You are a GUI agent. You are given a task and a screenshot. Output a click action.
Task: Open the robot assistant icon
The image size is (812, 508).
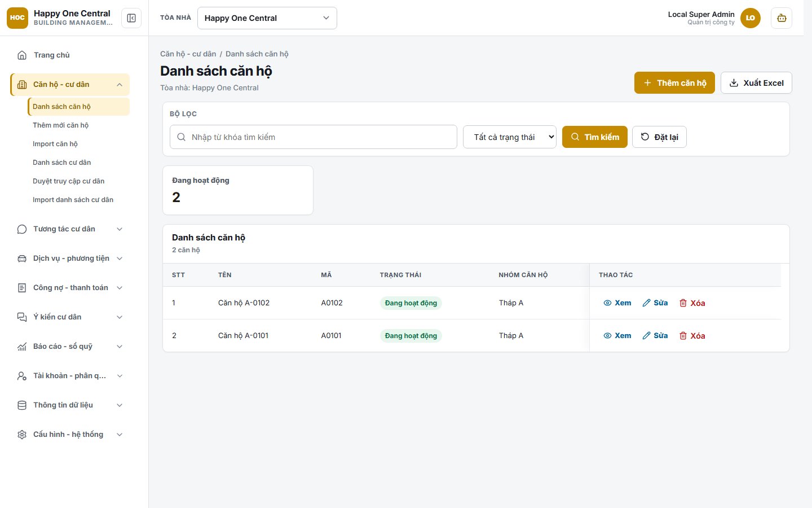tap(782, 18)
